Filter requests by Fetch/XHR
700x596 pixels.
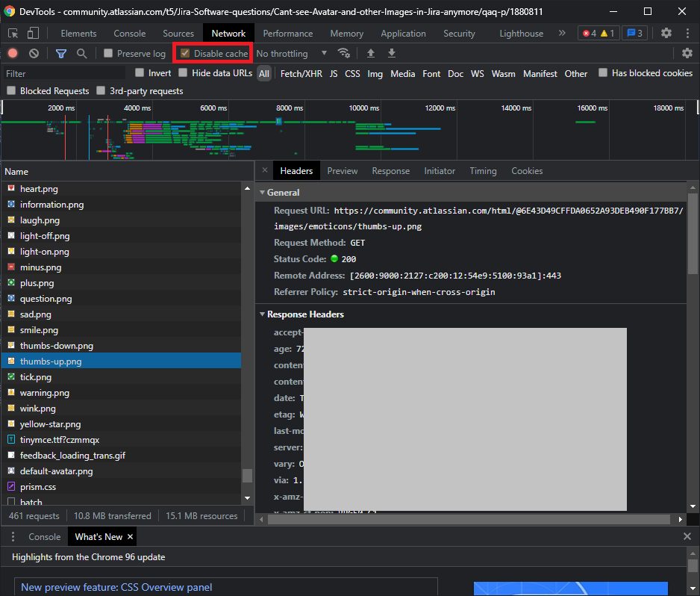click(301, 73)
